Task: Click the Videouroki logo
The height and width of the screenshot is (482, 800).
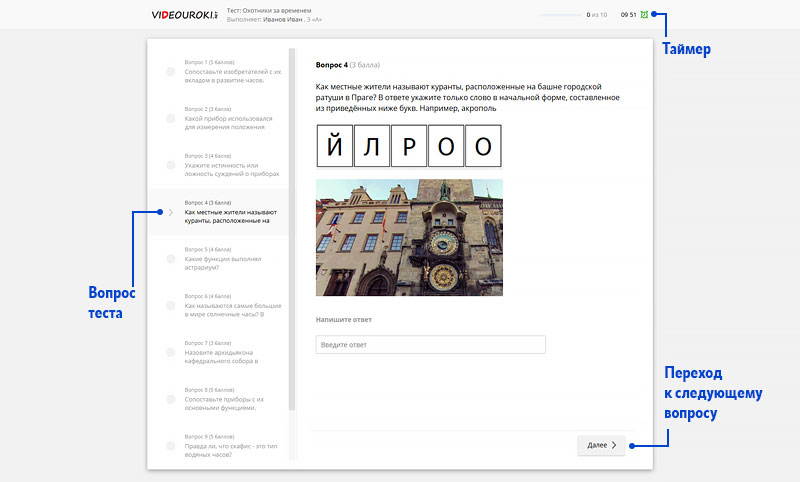Action: click(x=185, y=15)
